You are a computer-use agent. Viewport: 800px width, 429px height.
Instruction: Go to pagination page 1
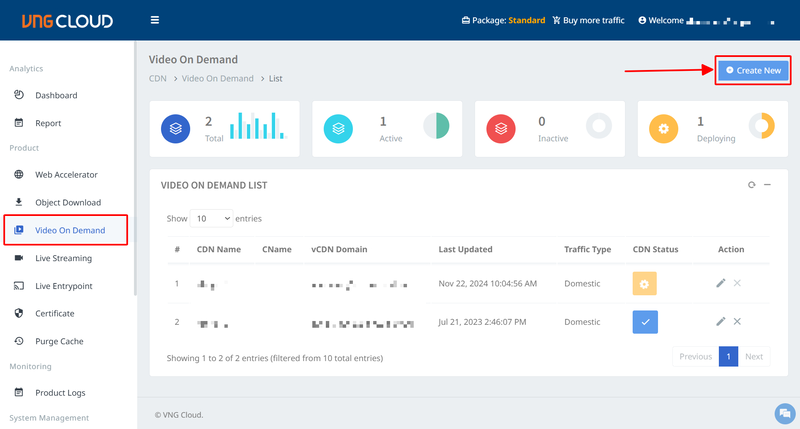tap(729, 357)
